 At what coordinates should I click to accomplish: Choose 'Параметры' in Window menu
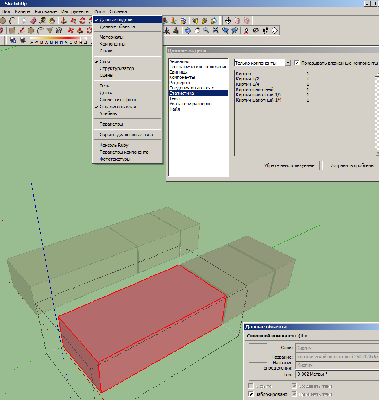click(127, 124)
